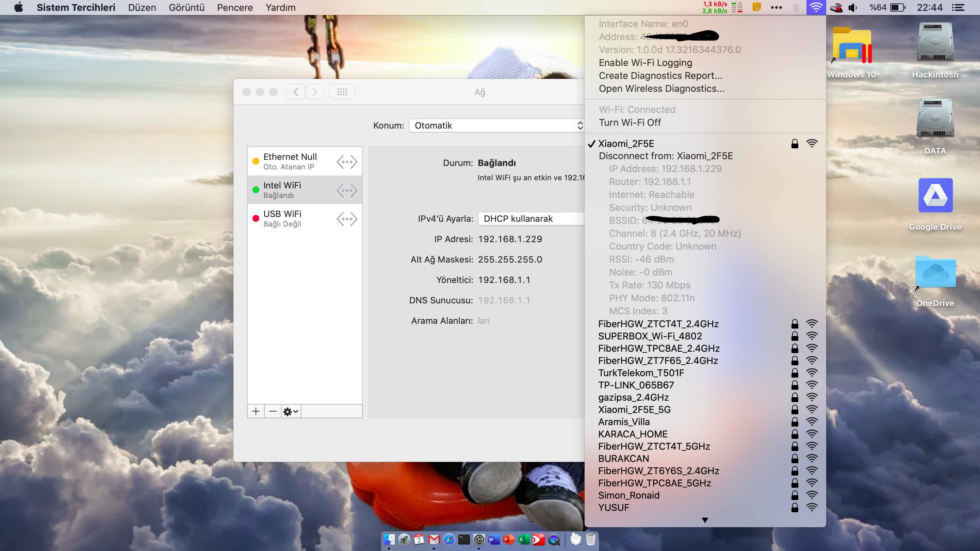Open the Görüntü menu
Screen dimensions: 980x551
coord(186,7)
